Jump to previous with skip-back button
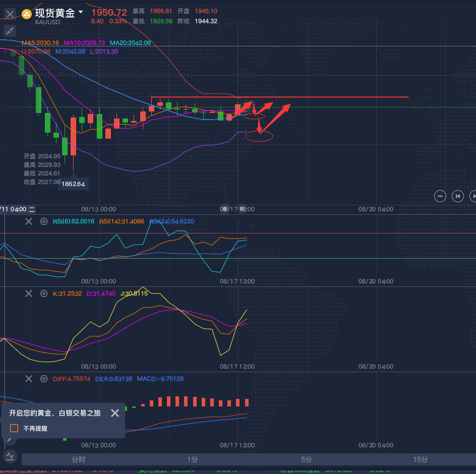476x474 pixels. [x=457, y=196]
